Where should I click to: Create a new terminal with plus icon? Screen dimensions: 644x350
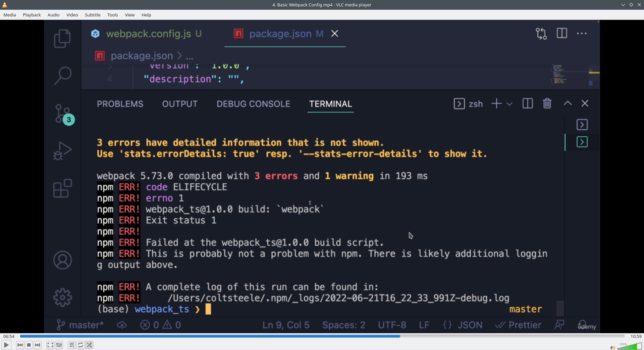tap(496, 103)
